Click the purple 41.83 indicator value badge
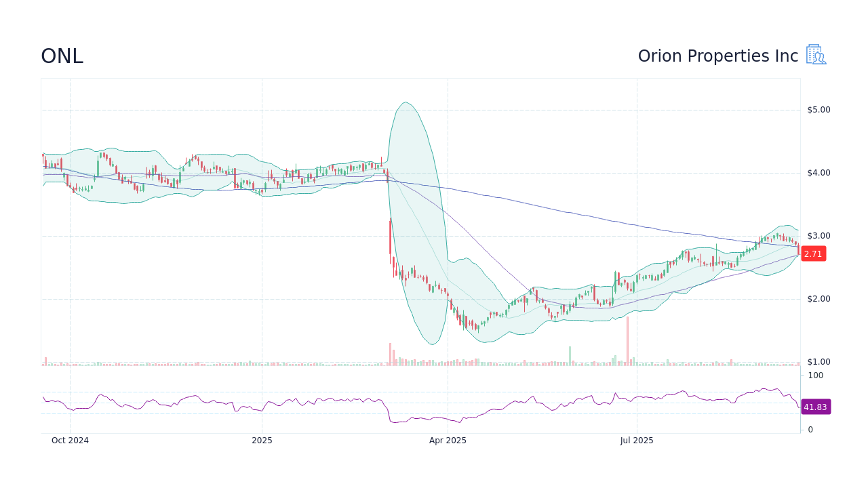The image size is (868, 488). pos(815,407)
